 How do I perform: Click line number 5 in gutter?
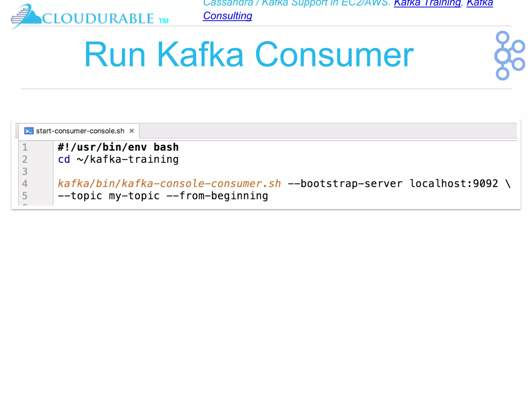pos(25,196)
